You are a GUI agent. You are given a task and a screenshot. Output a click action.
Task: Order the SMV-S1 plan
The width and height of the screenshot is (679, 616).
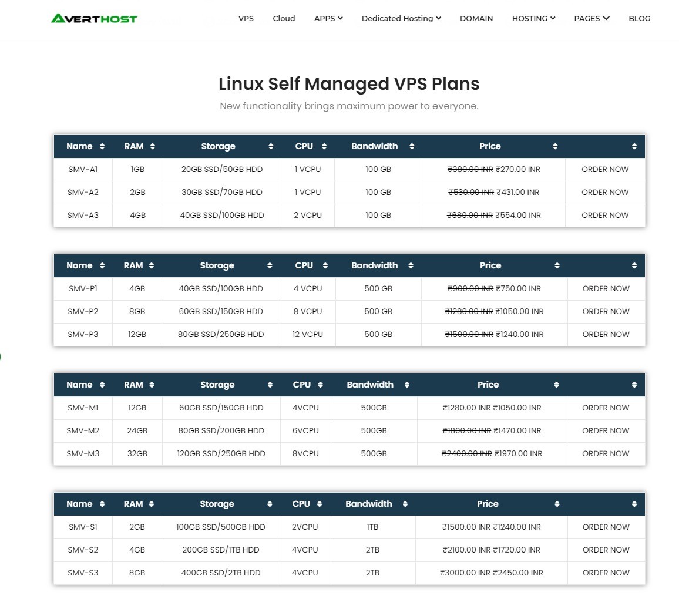(606, 527)
